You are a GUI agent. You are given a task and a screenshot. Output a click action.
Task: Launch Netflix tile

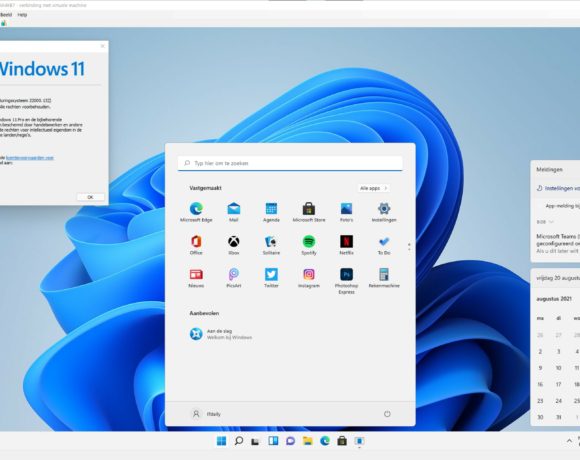point(346,245)
